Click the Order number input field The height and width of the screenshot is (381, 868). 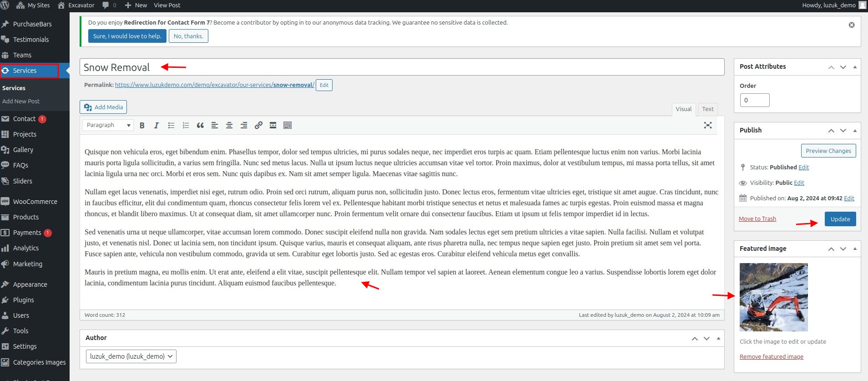[754, 100]
